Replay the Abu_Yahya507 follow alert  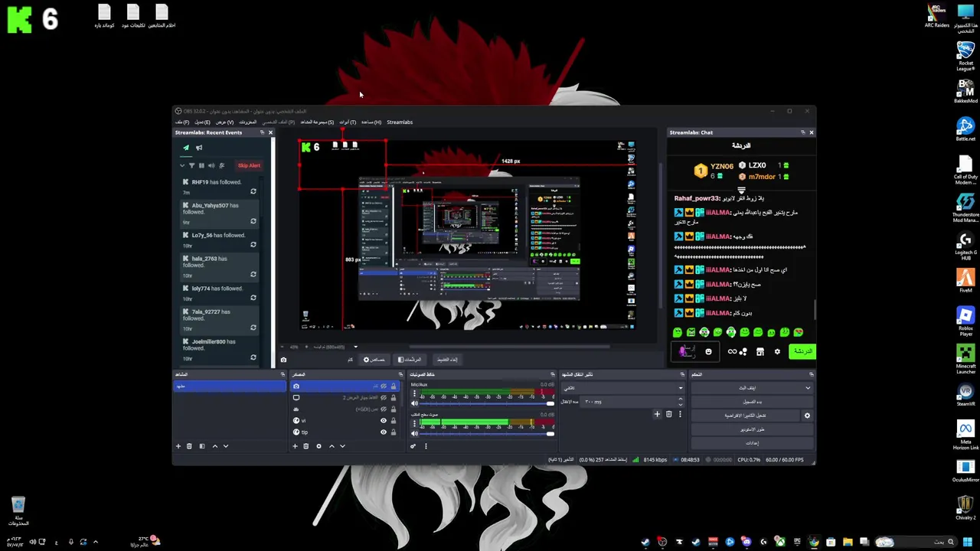point(253,222)
